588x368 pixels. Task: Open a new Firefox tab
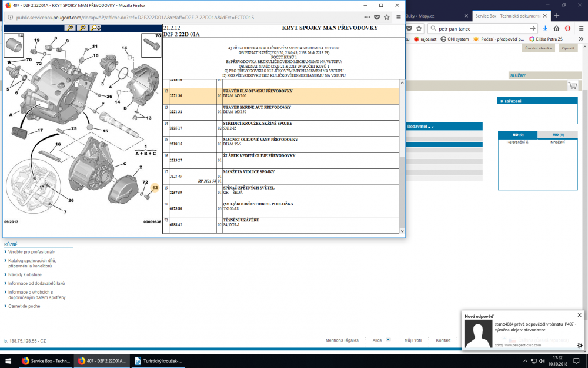point(557,16)
